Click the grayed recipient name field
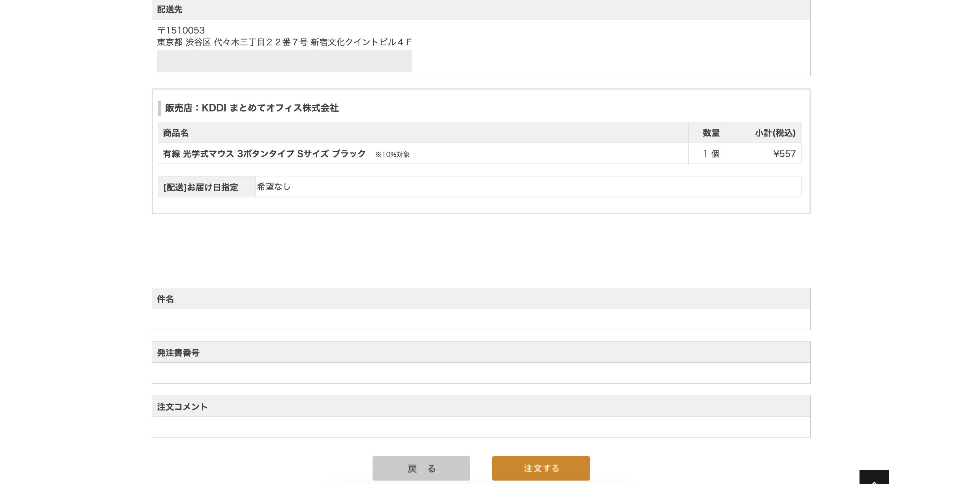The width and height of the screenshot is (980, 484). click(x=284, y=61)
